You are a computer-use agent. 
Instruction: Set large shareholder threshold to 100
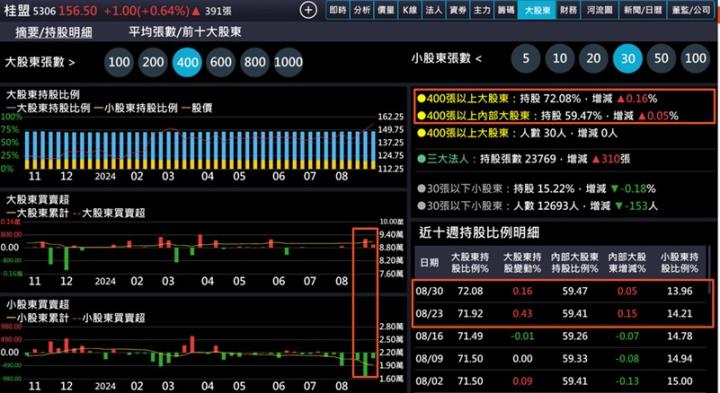click(x=119, y=62)
